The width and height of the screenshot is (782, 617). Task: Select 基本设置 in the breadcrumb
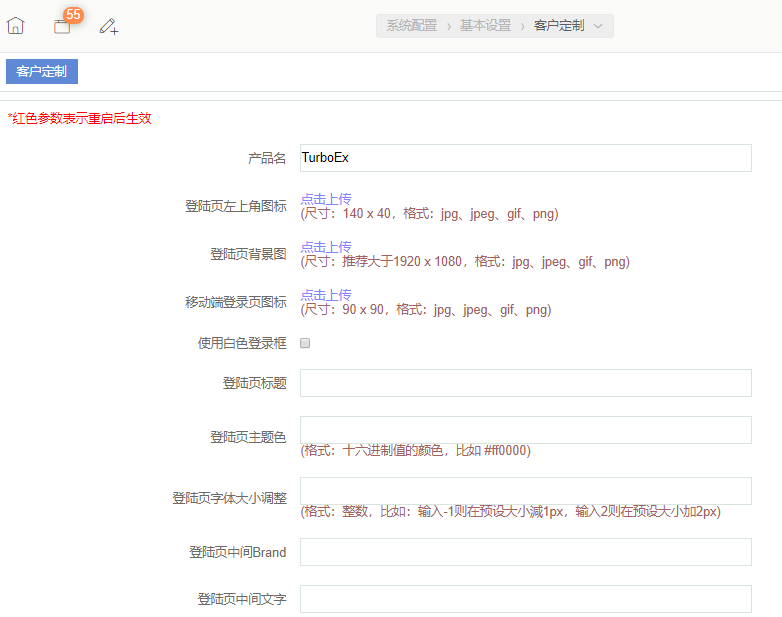[485, 26]
